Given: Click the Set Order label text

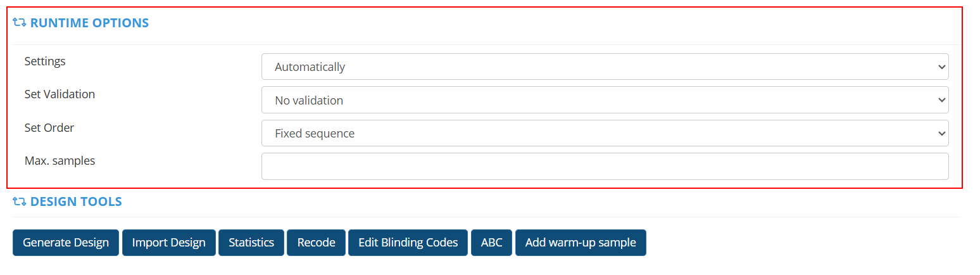Looking at the screenshot, I should [49, 128].
